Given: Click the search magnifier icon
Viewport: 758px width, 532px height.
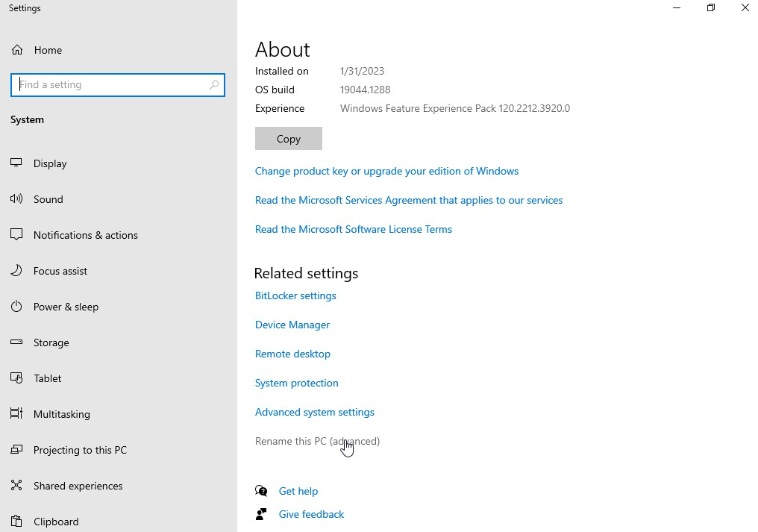Looking at the screenshot, I should tap(213, 85).
